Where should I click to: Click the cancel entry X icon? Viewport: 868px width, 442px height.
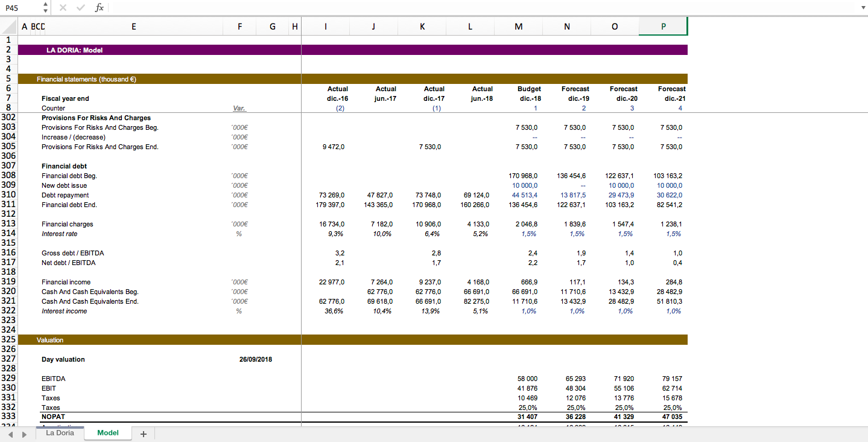(64, 7)
